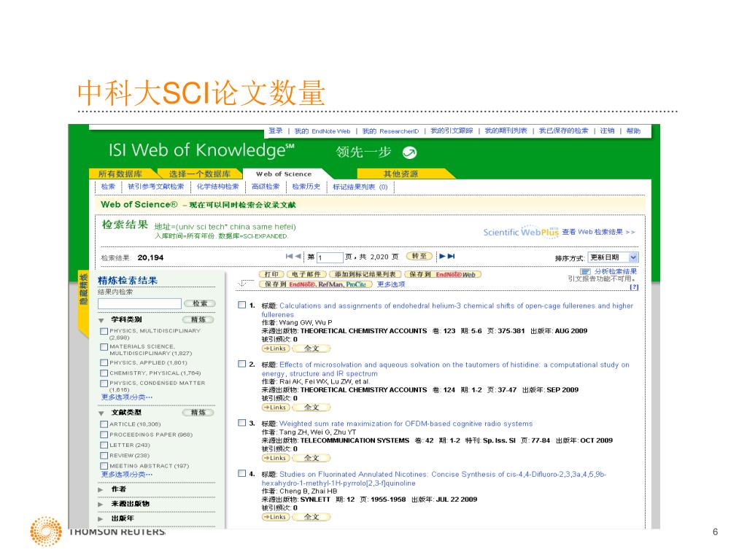The image size is (747, 560).
Task: Open 查看 Web 检索结果 link
Action: [598, 232]
